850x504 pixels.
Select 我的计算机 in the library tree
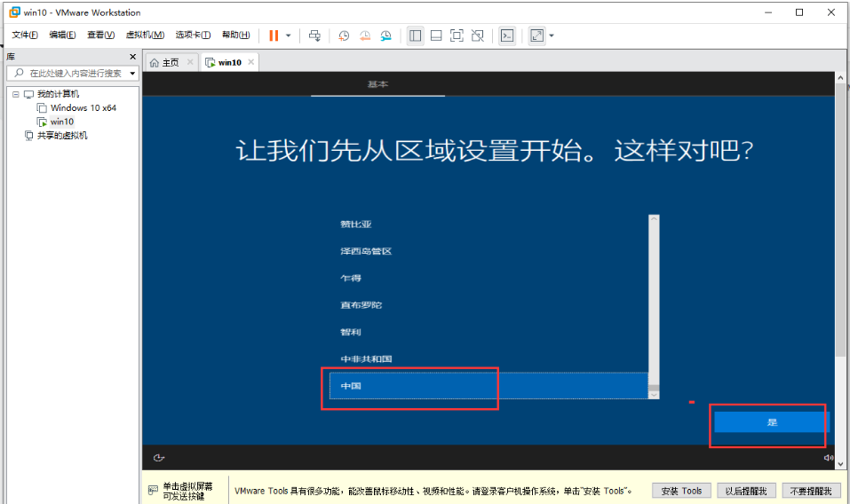[x=58, y=94]
